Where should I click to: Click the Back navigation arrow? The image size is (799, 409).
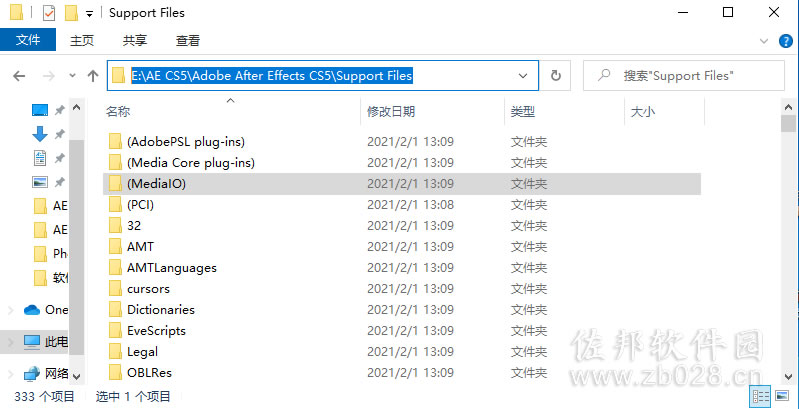(x=19, y=76)
